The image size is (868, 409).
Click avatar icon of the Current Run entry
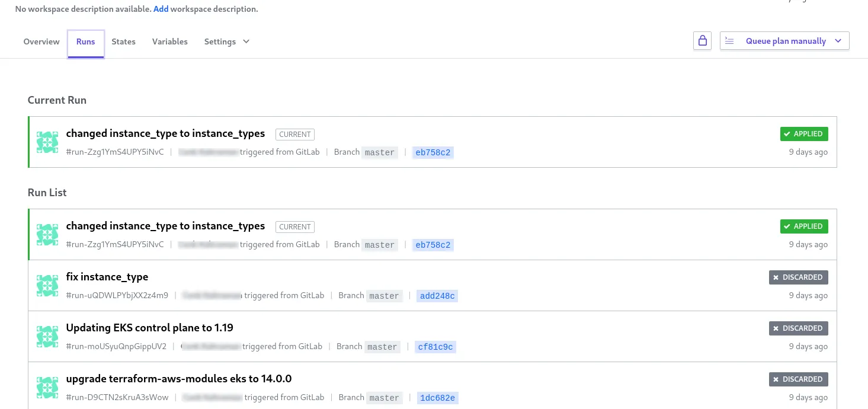[47, 142]
